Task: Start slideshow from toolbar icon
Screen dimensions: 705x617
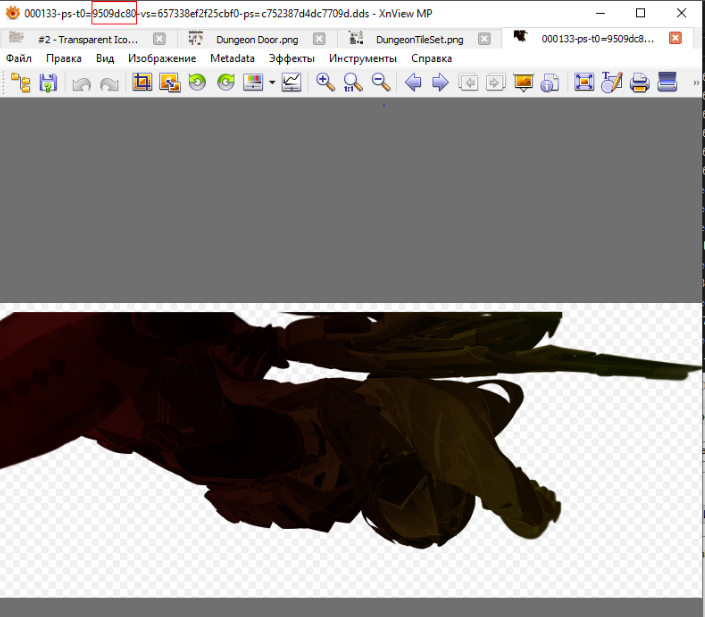Action: coord(523,83)
